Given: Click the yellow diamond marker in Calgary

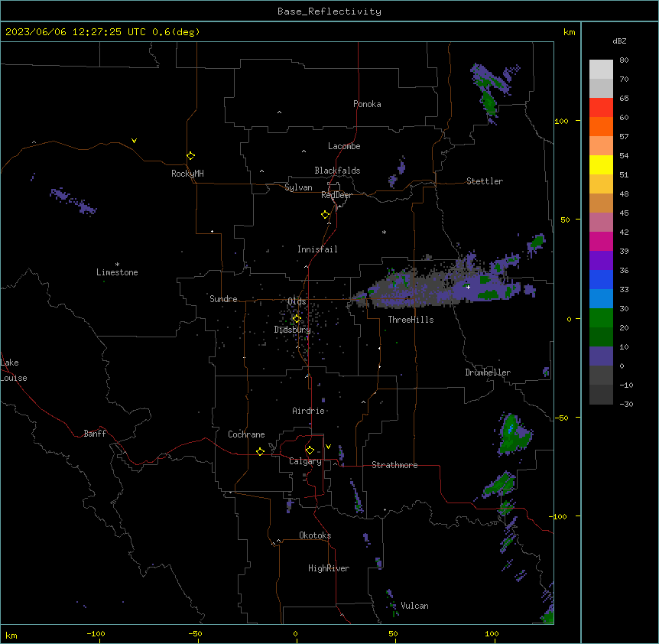Looking at the screenshot, I should [x=310, y=450].
